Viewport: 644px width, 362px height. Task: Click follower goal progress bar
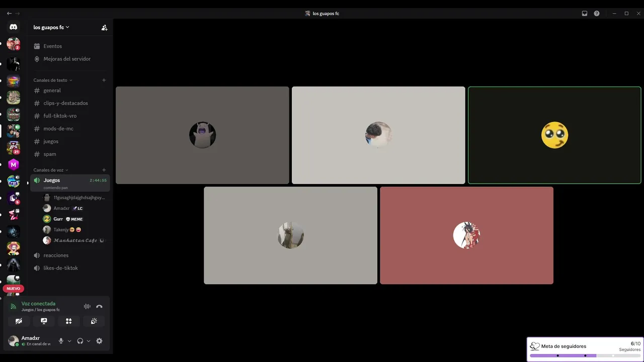click(x=585, y=355)
